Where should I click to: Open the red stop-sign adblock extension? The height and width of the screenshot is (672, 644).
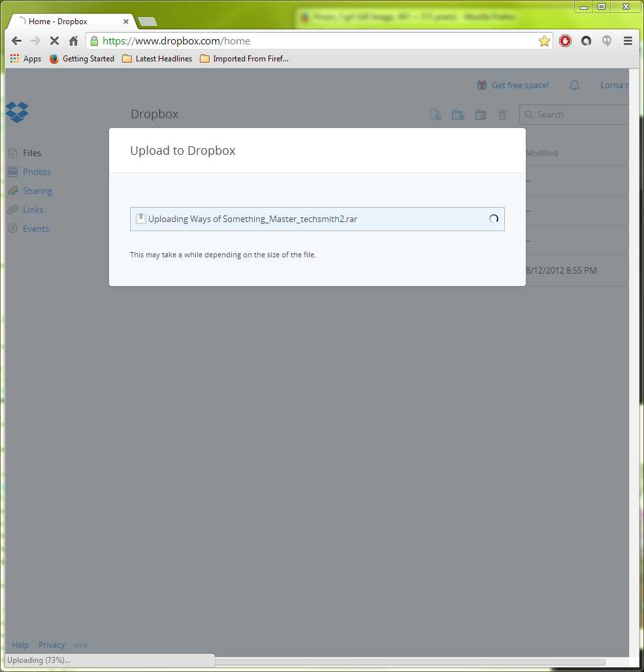(x=565, y=41)
